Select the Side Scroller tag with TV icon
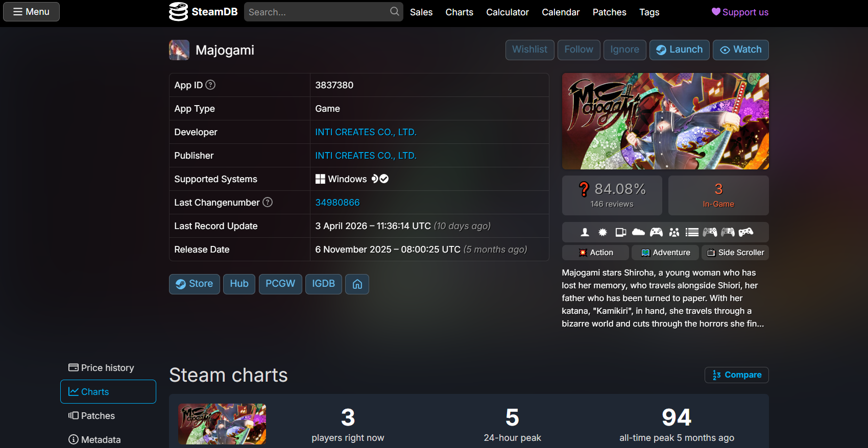The height and width of the screenshot is (448, 868). (x=735, y=253)
